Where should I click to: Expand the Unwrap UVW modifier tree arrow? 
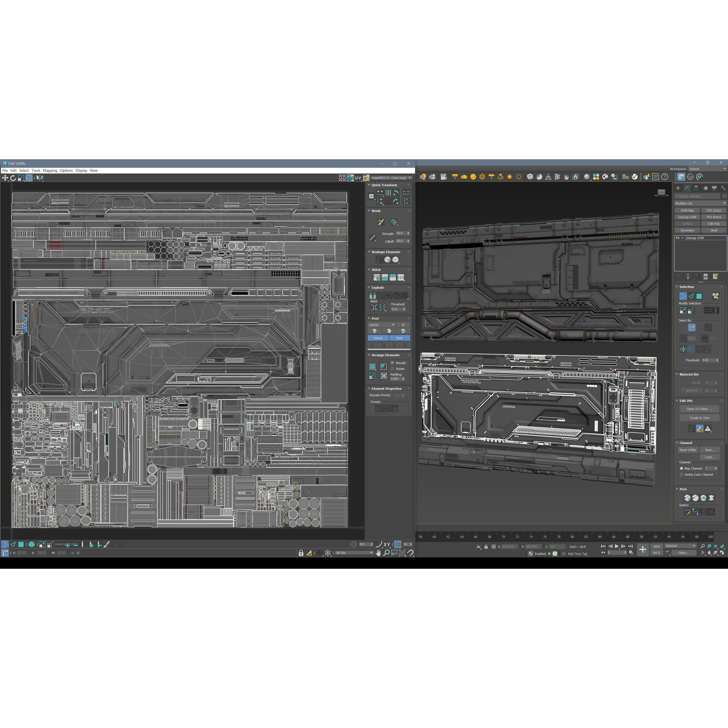tap(682, 238)
